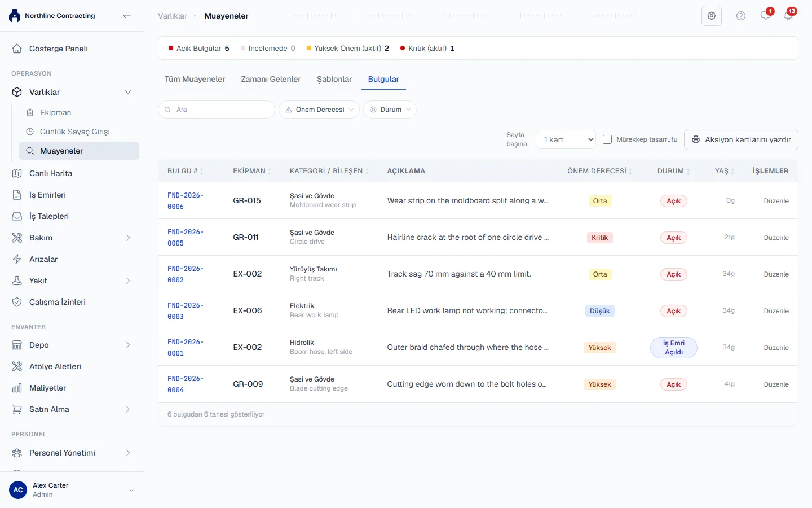Expand the Satın Alma sidebar section

coord(128,409)
